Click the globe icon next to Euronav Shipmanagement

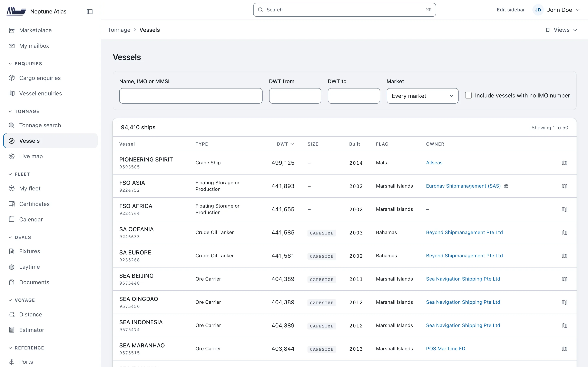coord(506,186)
